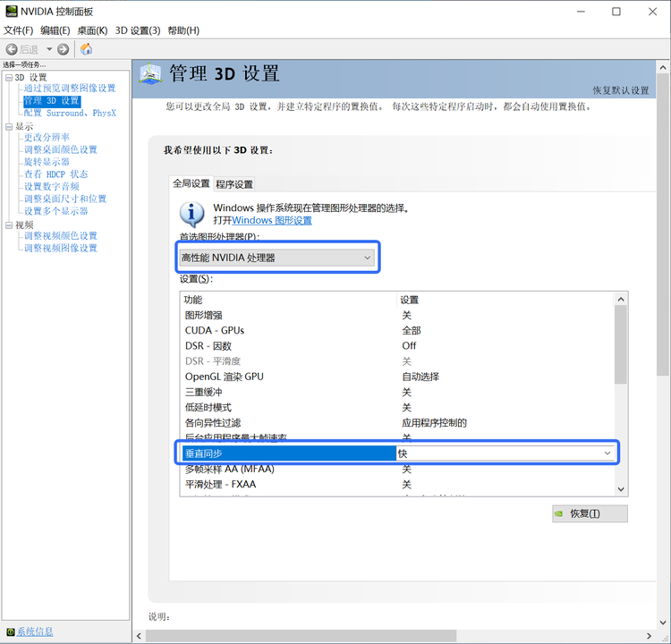The width and height of the screenshot is (671, 644).
Task: Select 管理 3D 设置 in task tree
Action: coord(52,101)
